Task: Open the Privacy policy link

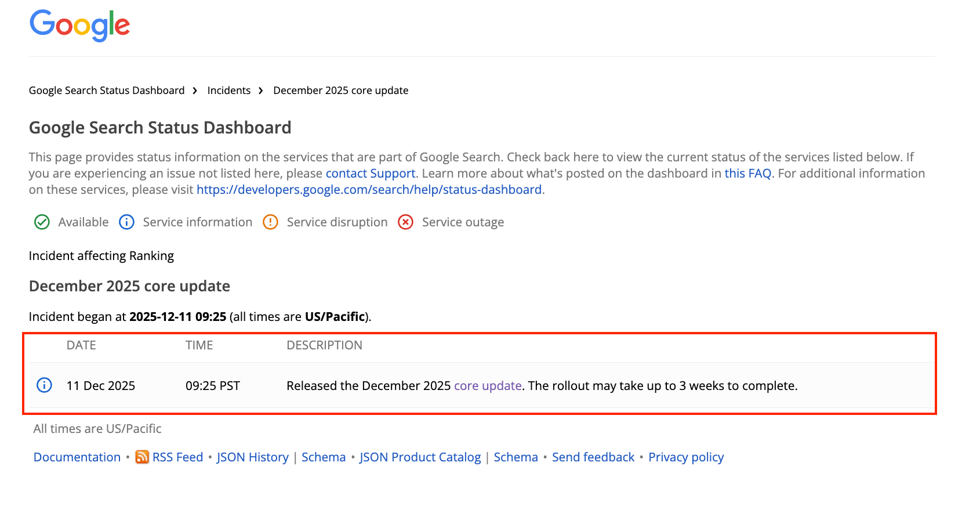Action: pos(686,457)
